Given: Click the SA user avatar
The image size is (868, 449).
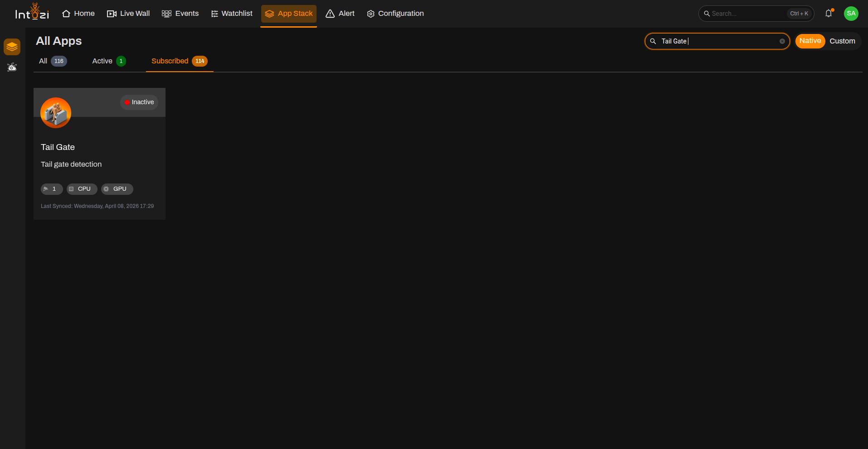Looking at the screenshot, I should pos(851,14).
